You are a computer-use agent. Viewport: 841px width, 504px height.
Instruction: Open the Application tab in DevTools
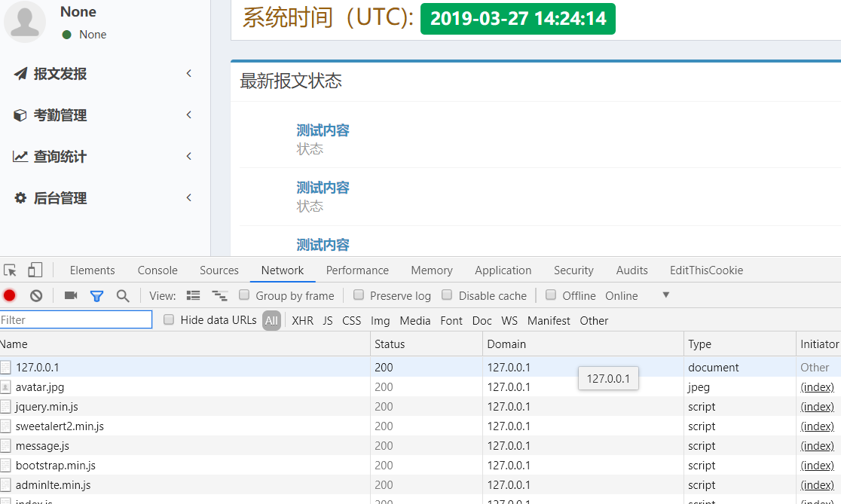(503, 270)
